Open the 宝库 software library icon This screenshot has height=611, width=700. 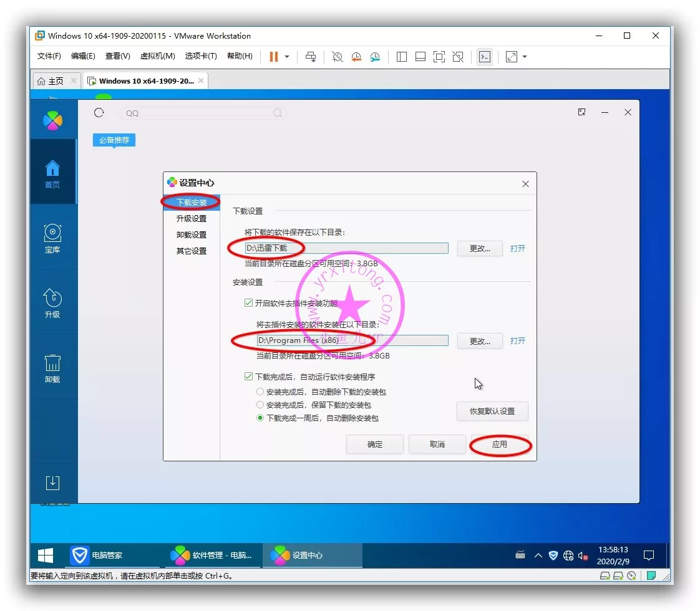point(52,238)
